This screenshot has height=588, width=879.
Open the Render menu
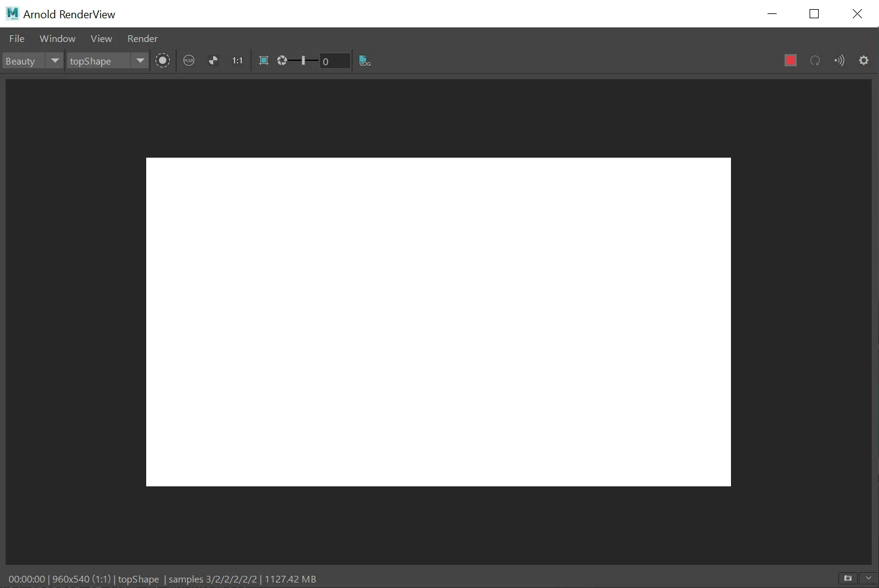[x=142, y=38]
